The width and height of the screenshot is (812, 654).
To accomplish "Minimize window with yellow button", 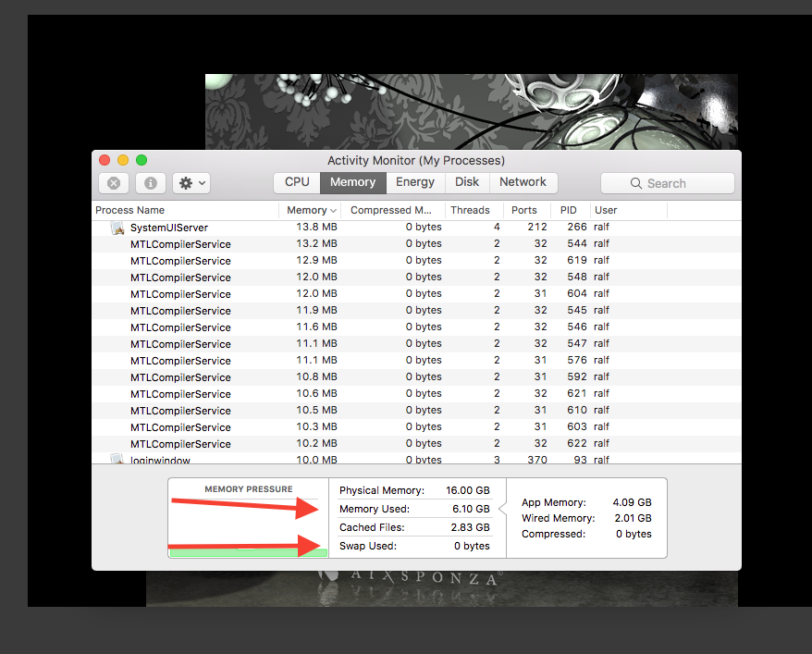I will click(x=123, y=160).
